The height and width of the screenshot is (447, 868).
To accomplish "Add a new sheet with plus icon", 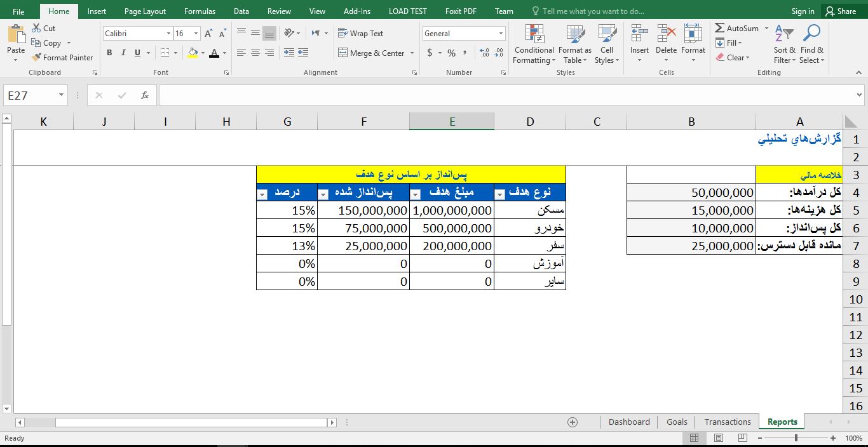I will (x=573, y=422).
